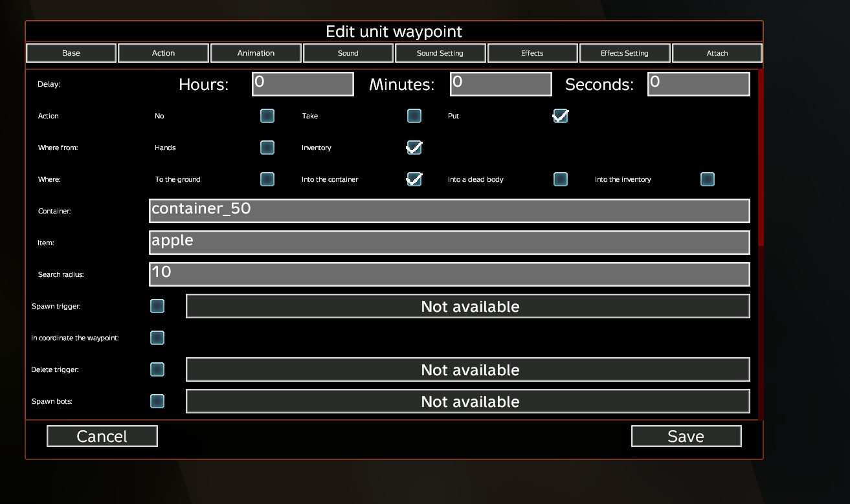850x504 pixels.
Task: Toggle 'In coordinate the waypoint' checkbox
Action: tap(157, 338)
